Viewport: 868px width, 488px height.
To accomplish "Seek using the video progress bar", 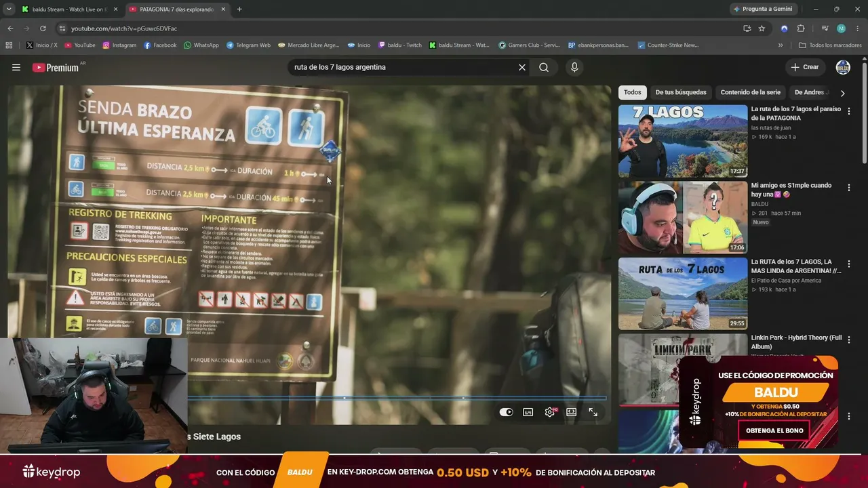I will coord(397,398).
